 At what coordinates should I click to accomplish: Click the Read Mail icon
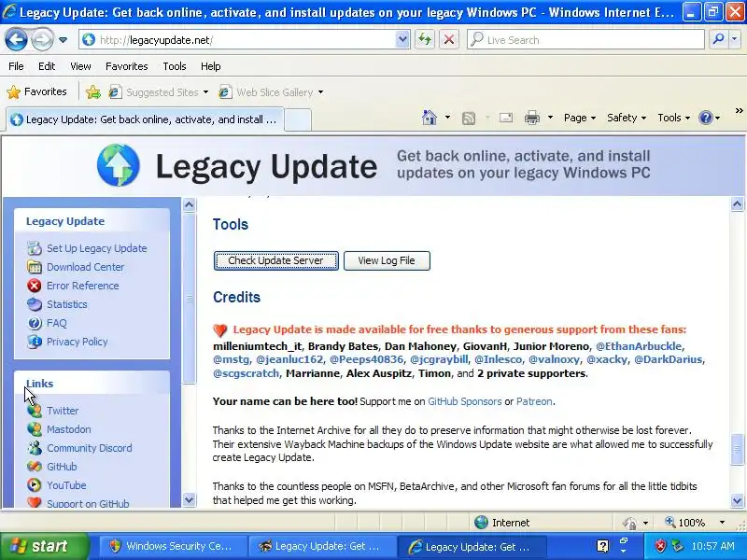(506, 118)
